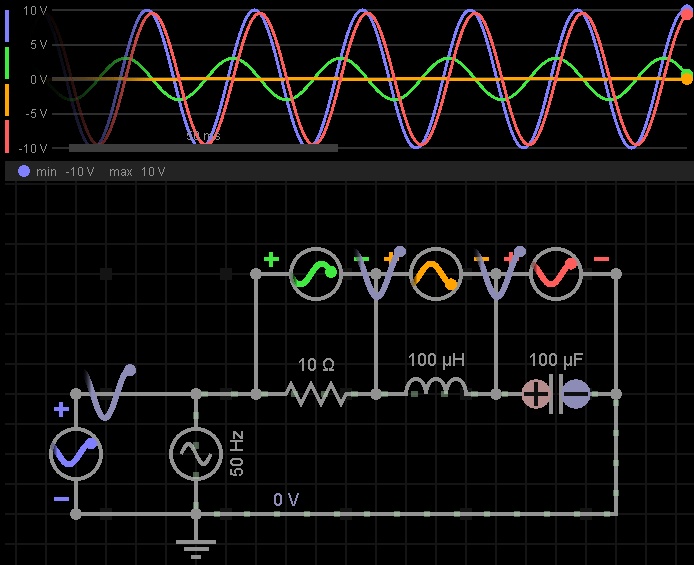Select the orange voltmeter across the inductor
Image resolution: width=694 pixels, height=565 pixels.
click(436, 274)
